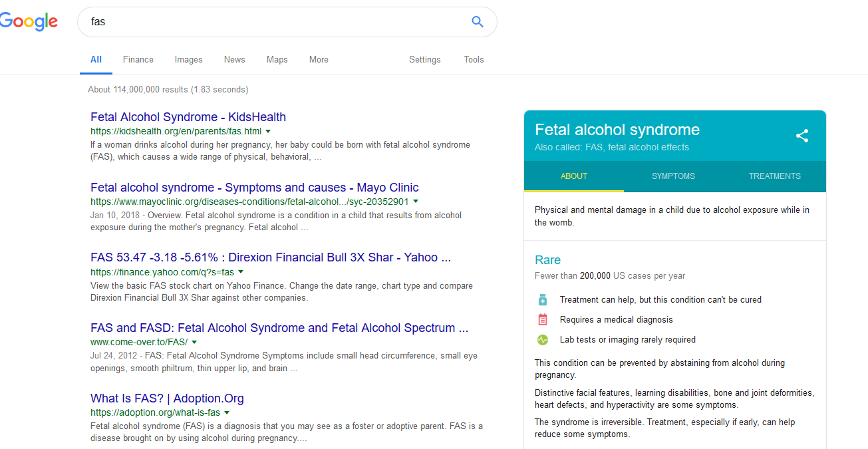
Task: Switch to the Images tab
Action: coord(189,59)
